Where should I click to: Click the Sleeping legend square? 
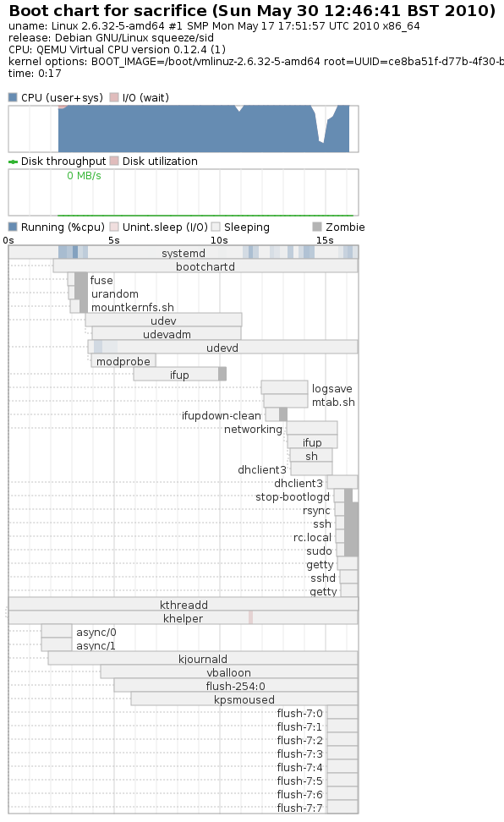(x=216, y=227)
